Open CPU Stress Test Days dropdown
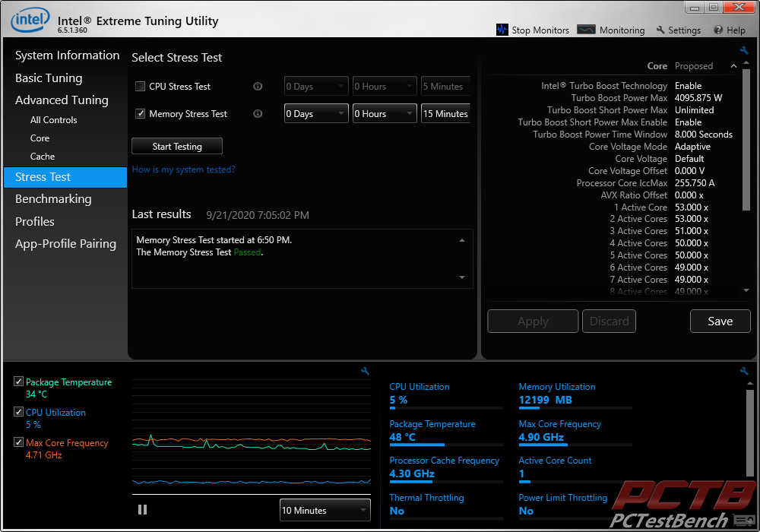This screenshot has width=760, height=532. [x=316, y=86]
